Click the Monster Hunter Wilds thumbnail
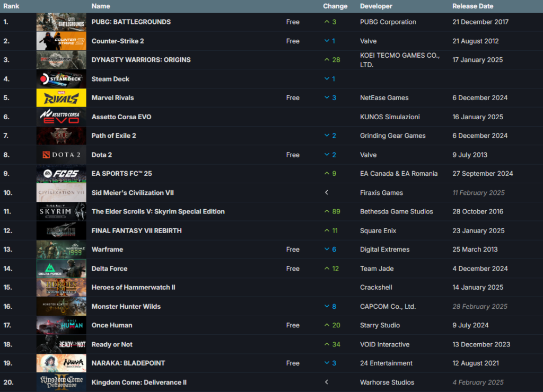543x392 pixels. pyautogui.click(x=60, y=306)
